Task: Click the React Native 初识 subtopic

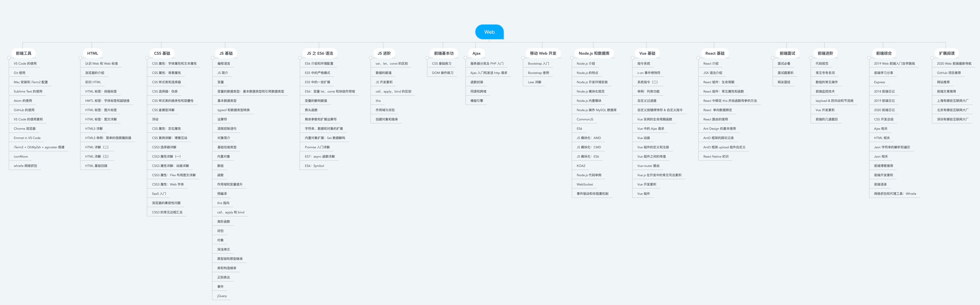Action: tap(716, 156)
